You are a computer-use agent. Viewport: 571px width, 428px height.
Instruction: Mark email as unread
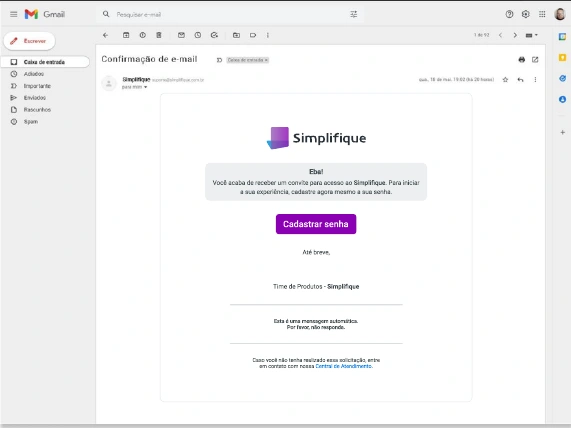click(x=181, y=35)
